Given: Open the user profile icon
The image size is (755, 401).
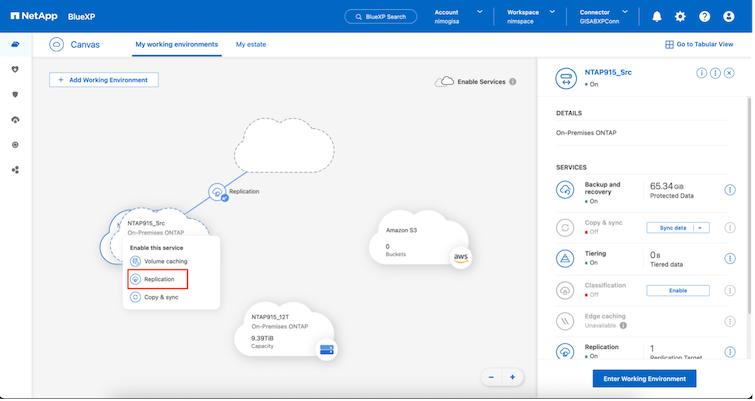Looking at the screenshot, I should click(x=729, y=17).
